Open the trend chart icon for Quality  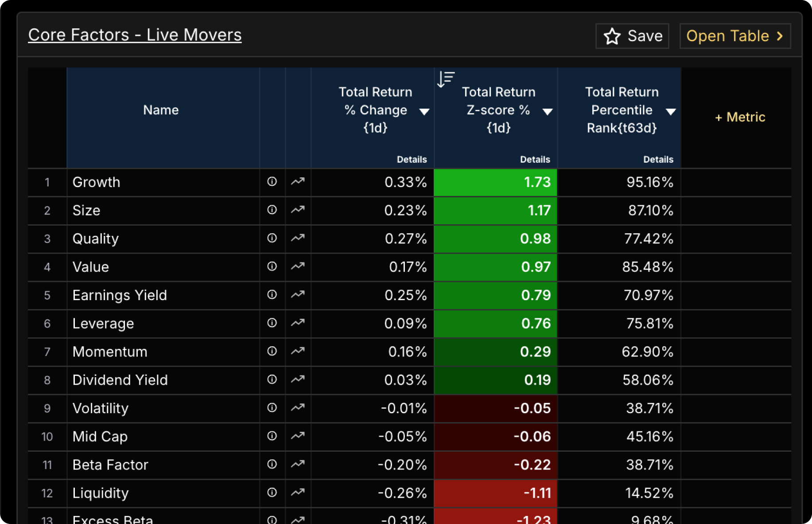298,238
